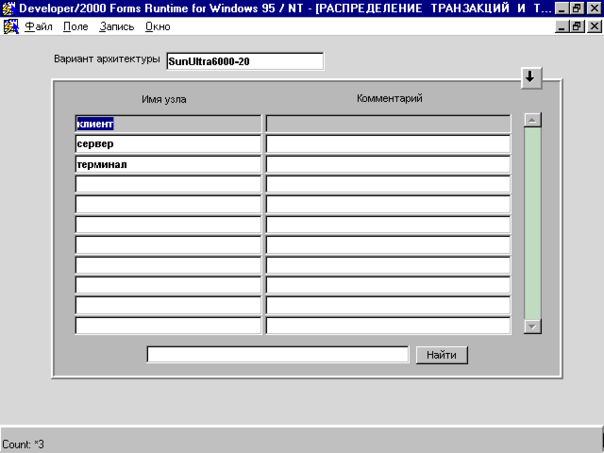Open the Запись menu
This screenshot has width=604, height=453.
point(116,27)
